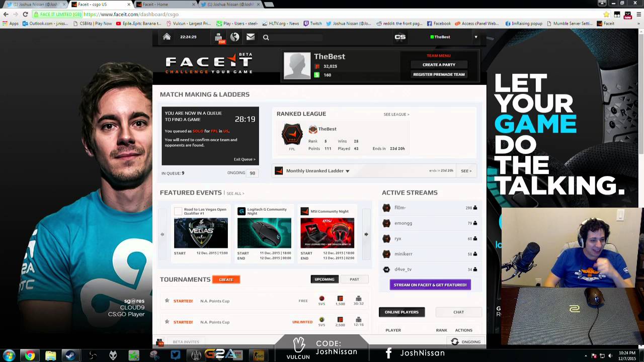Exit the matchmaking queue
Viewport: 644px width, 362px height.
pos(245,159)
